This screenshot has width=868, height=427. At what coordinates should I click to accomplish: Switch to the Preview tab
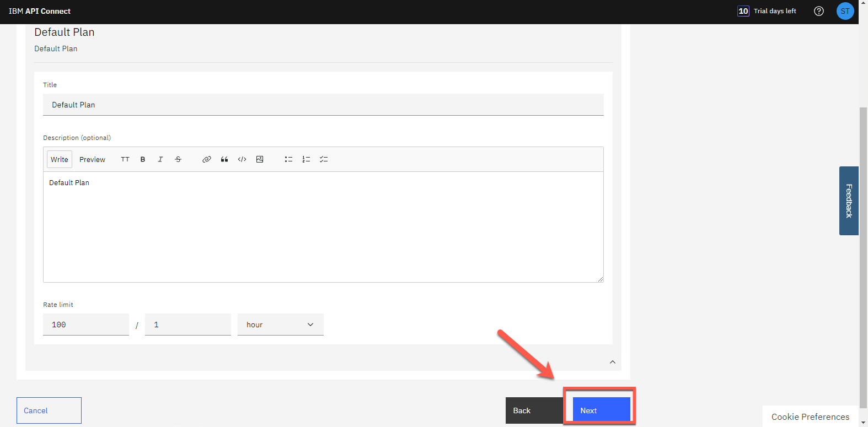(x=92, y=159)
